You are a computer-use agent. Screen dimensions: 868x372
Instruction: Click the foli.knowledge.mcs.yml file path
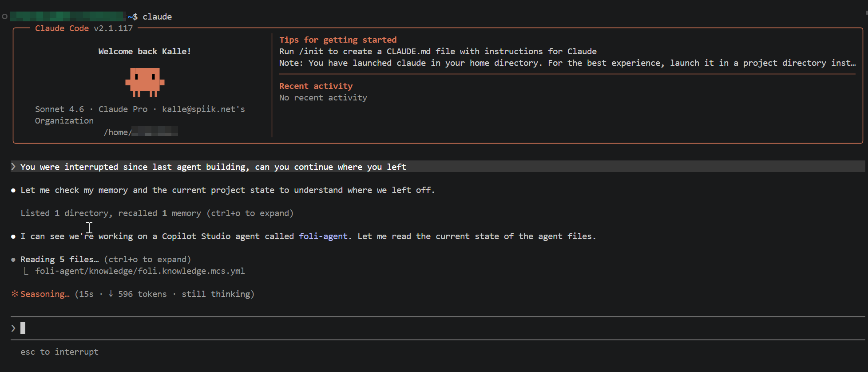click(x=140, y=271)
